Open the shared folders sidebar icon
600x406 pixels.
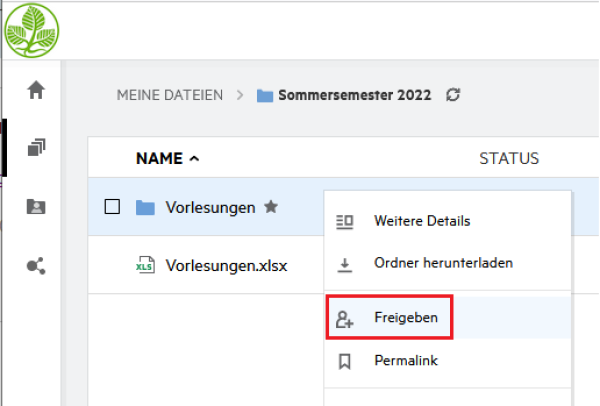pyautogui.click(x=37, y=207)
